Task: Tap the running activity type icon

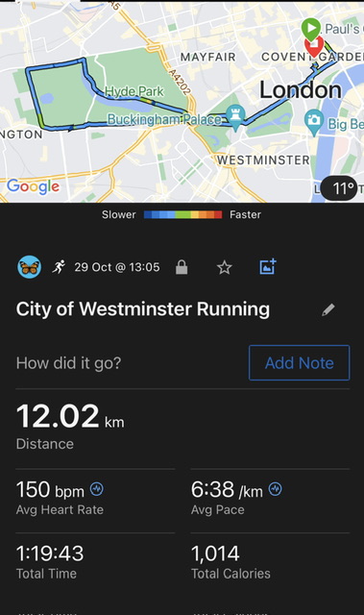Action: [59, 267]
